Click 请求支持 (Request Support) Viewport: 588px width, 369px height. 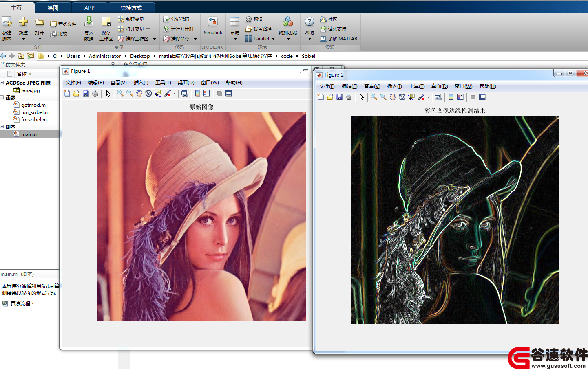(x=333, y=29)
